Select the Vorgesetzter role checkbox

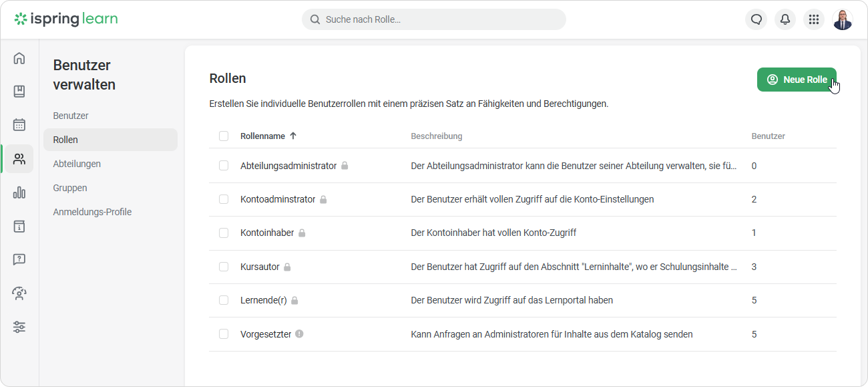point(224,334)
